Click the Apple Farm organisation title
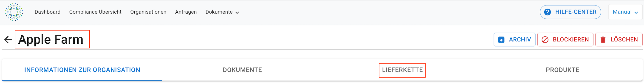This screenshot has width=644, height=84. tap(51, 39)
